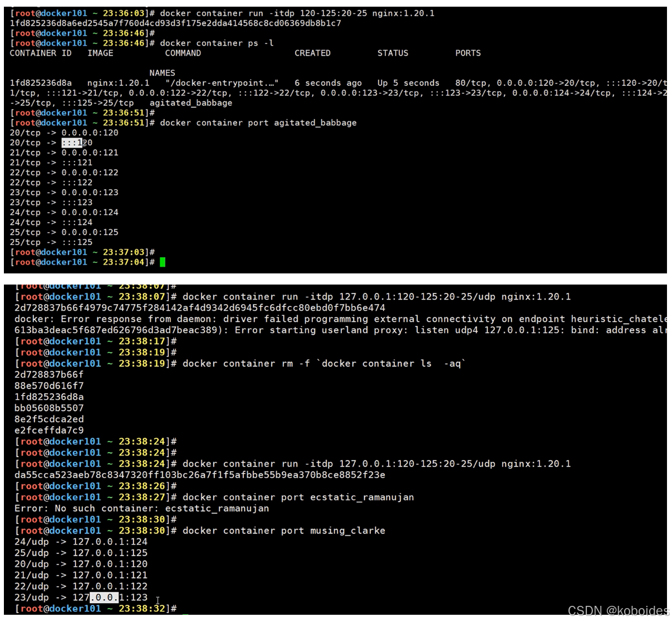
Task: Click the 'Error: No such container' message
Action: coord(142,508)
